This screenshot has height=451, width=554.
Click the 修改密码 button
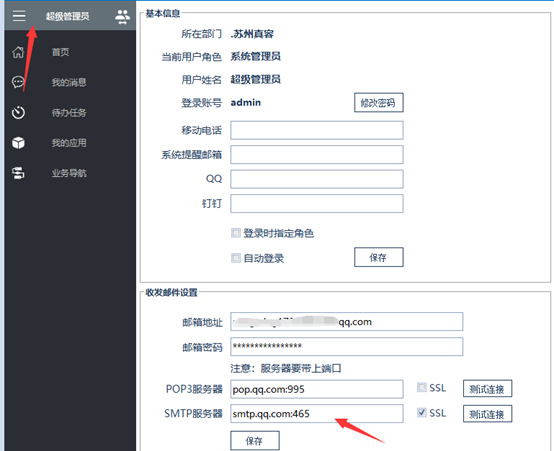pos(378,103)
